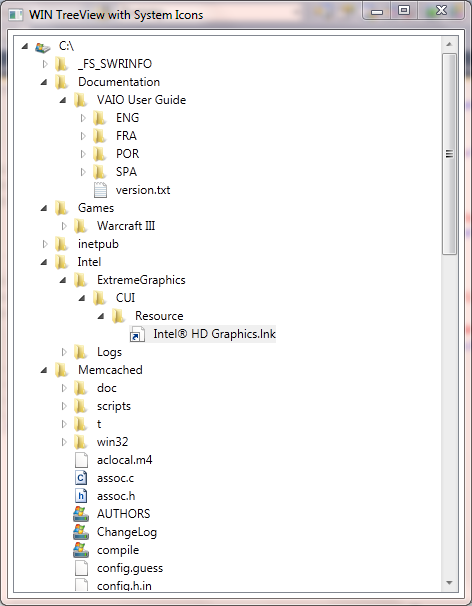Click the scrollbar down arrow

coord(449,582)
